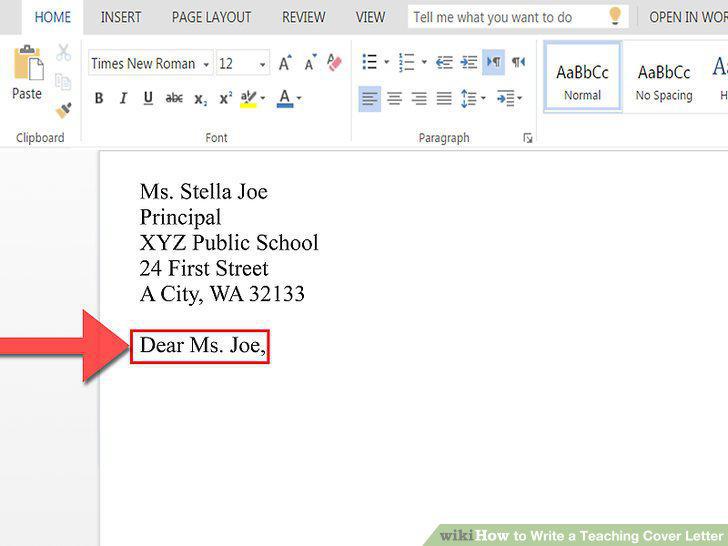Open Times New Roman font dropdown

tap(206, 64)
